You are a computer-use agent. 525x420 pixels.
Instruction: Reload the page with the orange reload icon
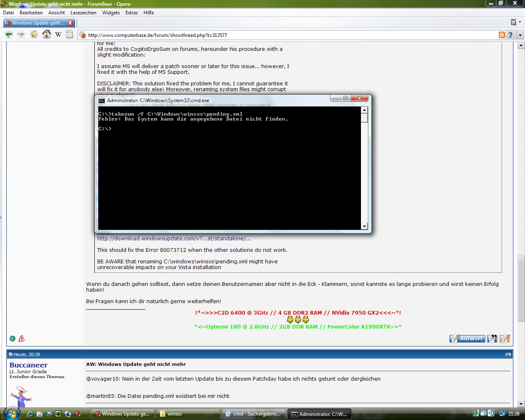34,34
